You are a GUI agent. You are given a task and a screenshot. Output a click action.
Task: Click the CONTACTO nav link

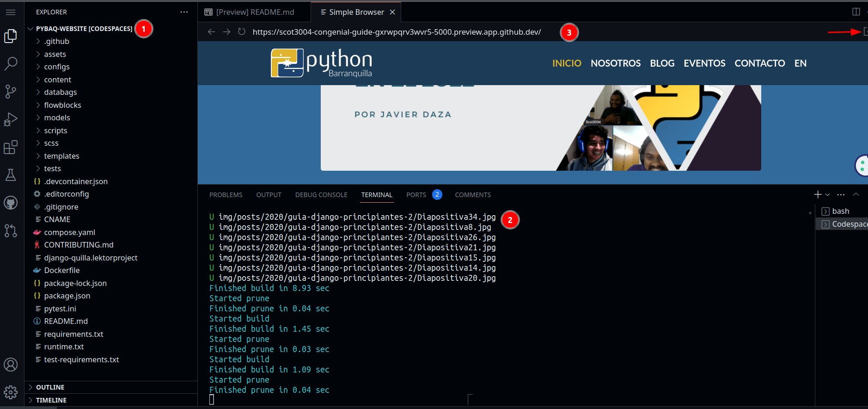tap(760, 63)
